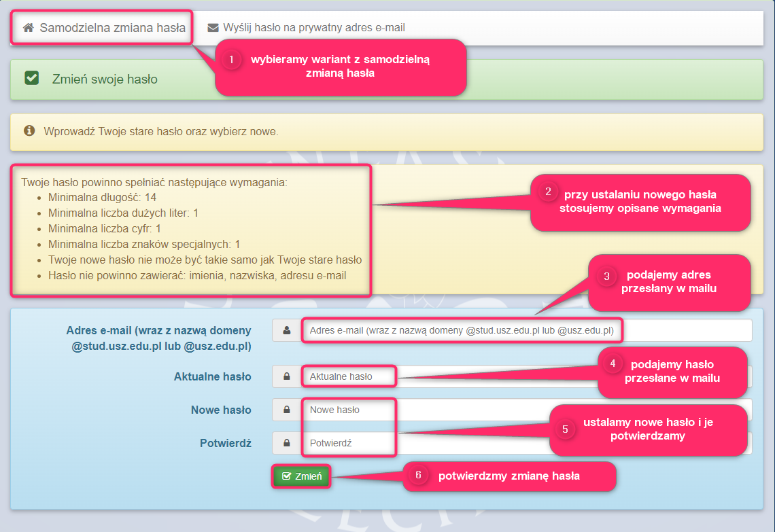Click the lock icon beside Aktualne hasło field
This screenshot has width=775, height=532.
point(286,376)
